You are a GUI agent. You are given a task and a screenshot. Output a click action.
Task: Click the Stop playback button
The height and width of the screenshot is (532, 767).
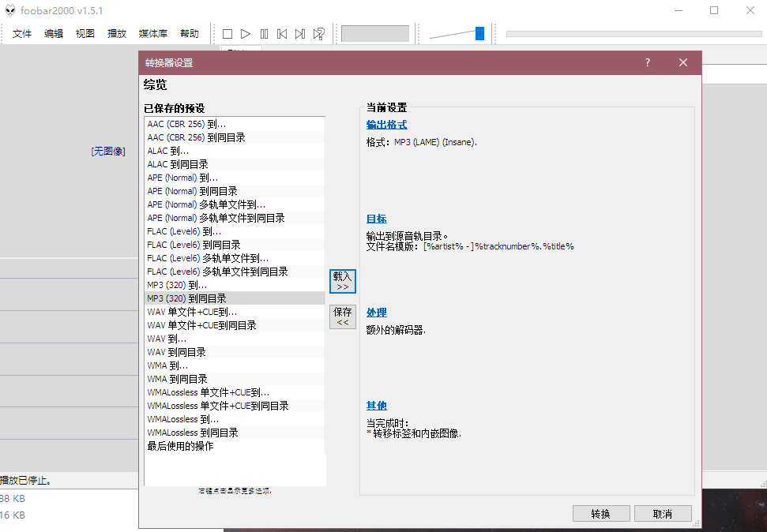tap(227, 34)
